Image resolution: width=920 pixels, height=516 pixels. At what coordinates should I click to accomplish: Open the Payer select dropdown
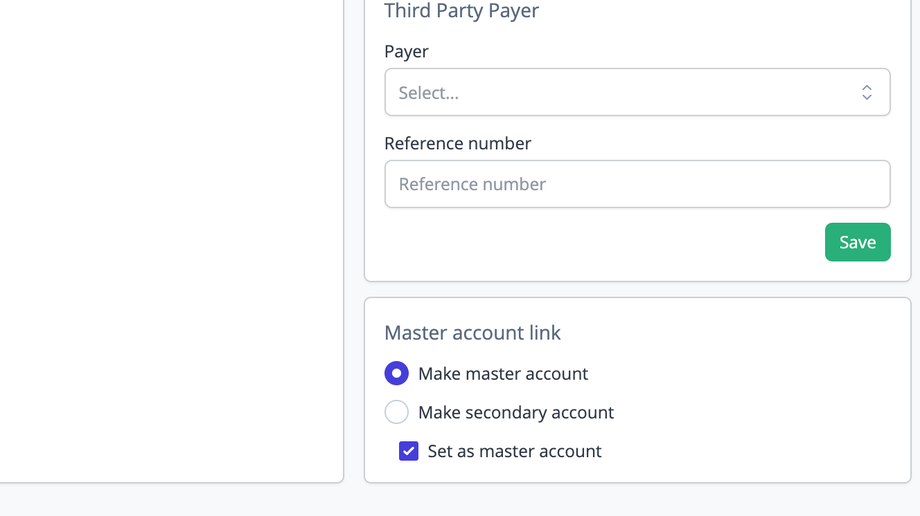[x=637, y=92]
